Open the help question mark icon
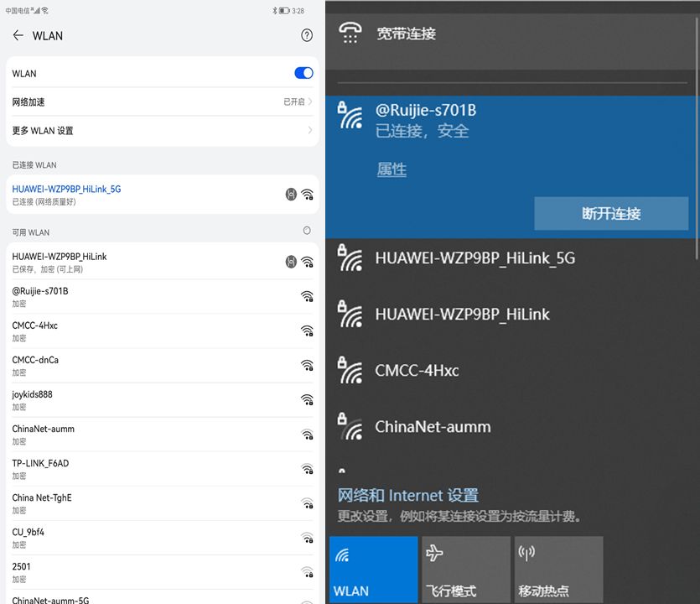Image resolution: width=700 pixels, height=604 pixels. tap(307, 35)
